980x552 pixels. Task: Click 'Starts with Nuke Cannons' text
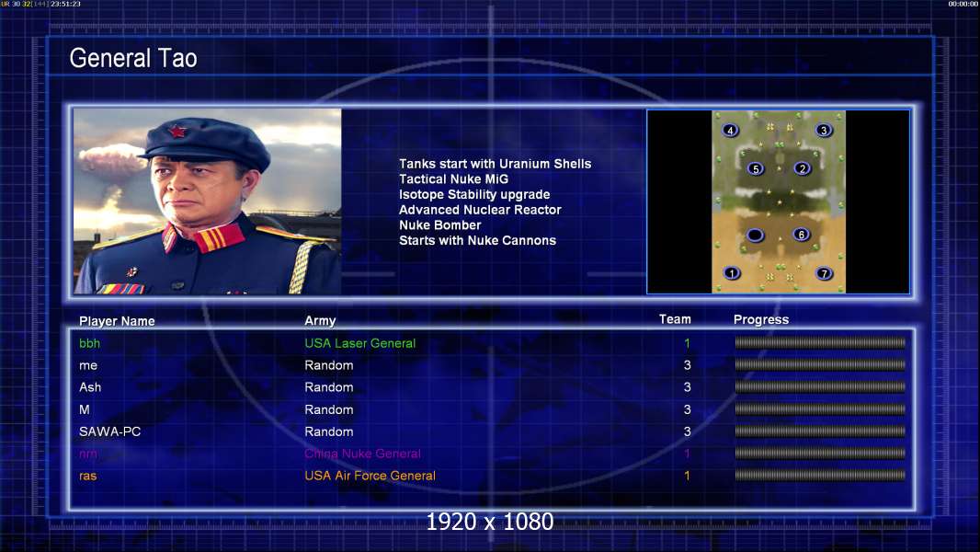click(x=477, y=241)
